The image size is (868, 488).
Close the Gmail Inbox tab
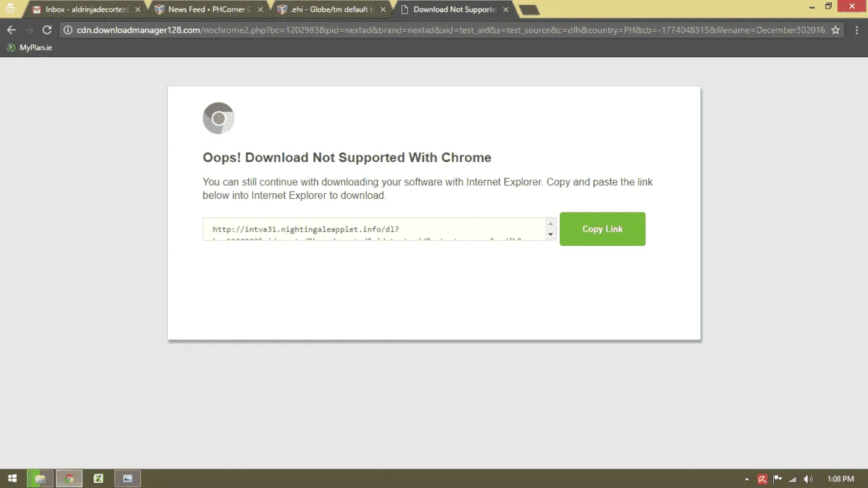[137, 10]
